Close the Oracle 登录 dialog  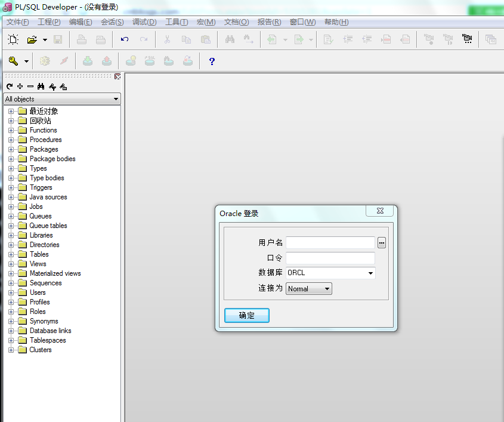381,211
